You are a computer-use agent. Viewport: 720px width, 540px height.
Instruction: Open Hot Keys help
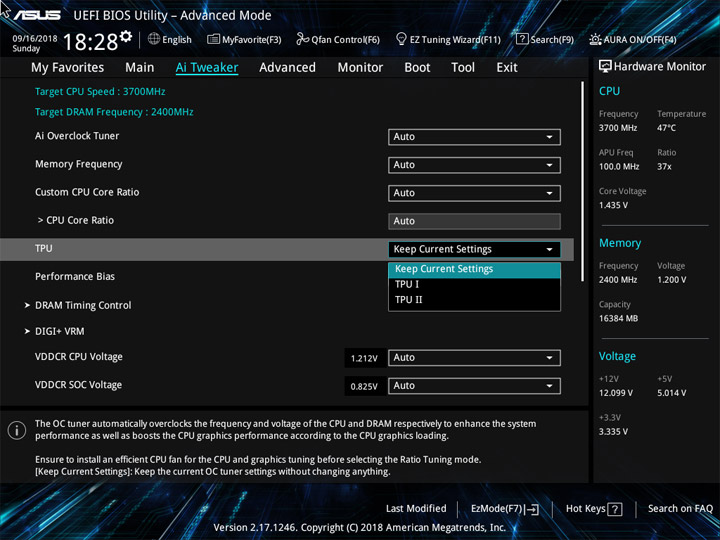tap(594, 509)
